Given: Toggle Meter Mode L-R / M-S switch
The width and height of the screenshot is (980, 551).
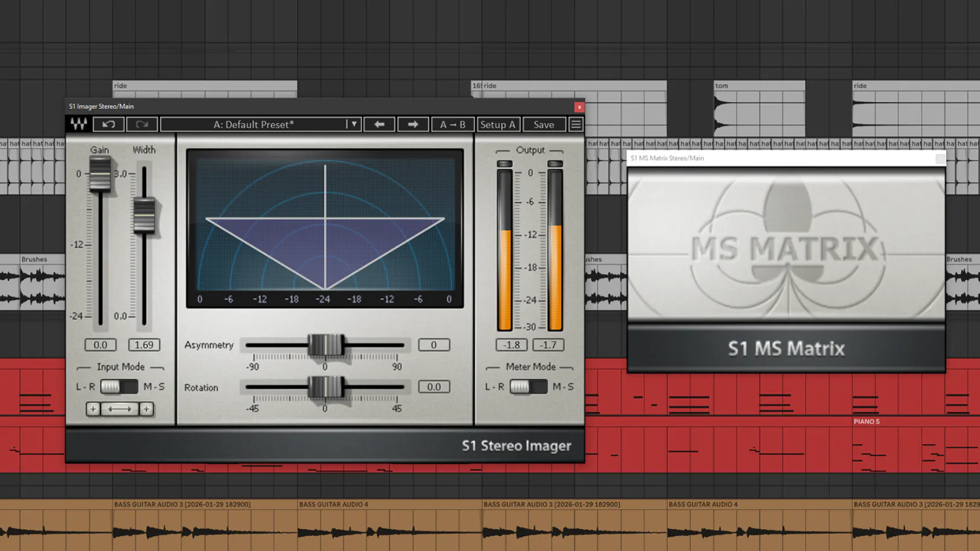Looking at the screenshot, I should point(528,387).
